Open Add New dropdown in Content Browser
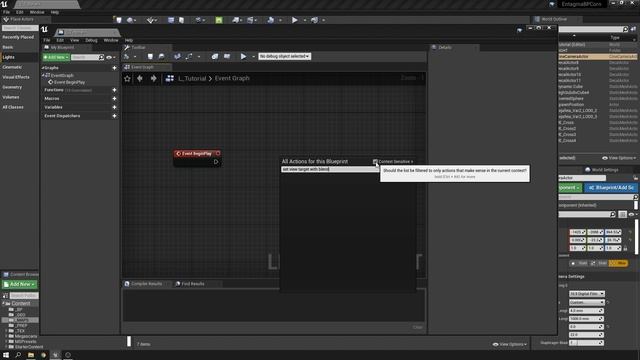This screenshot has width=640, height=360. click(19, 284)
